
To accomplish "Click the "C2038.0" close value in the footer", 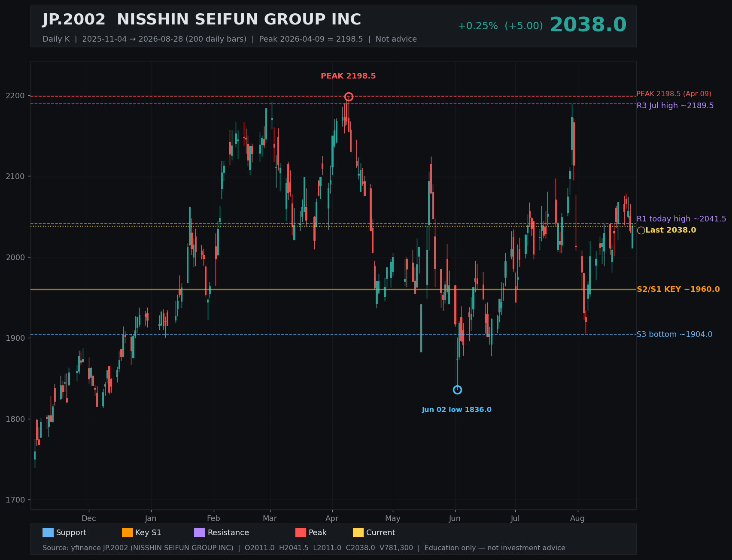I will (x=360, y=548).
